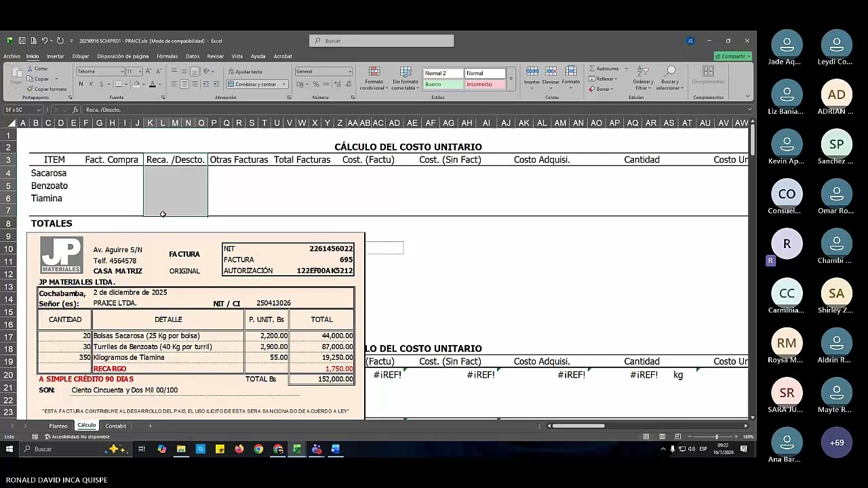Align cell text to the right
This screenshot has height=488, width=868.
pos(194,84)
